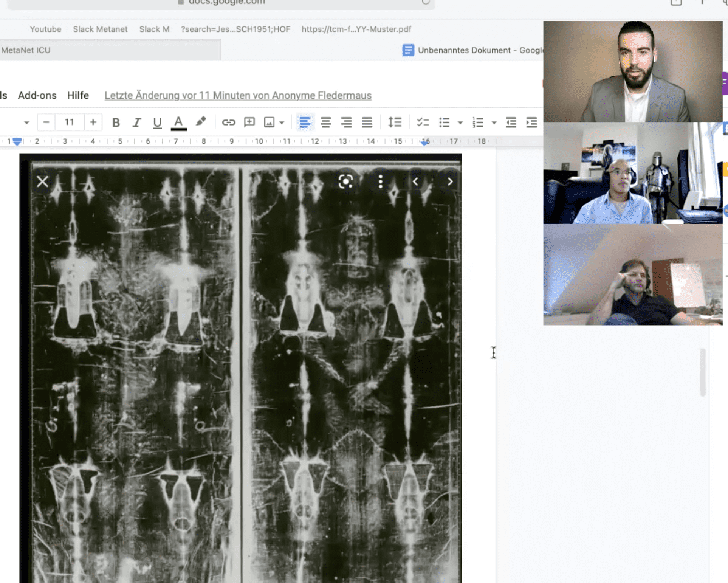This screenshot has width=728, height=583.
Task: Click the Italic formatting icon
Action: tap(136, 122)
